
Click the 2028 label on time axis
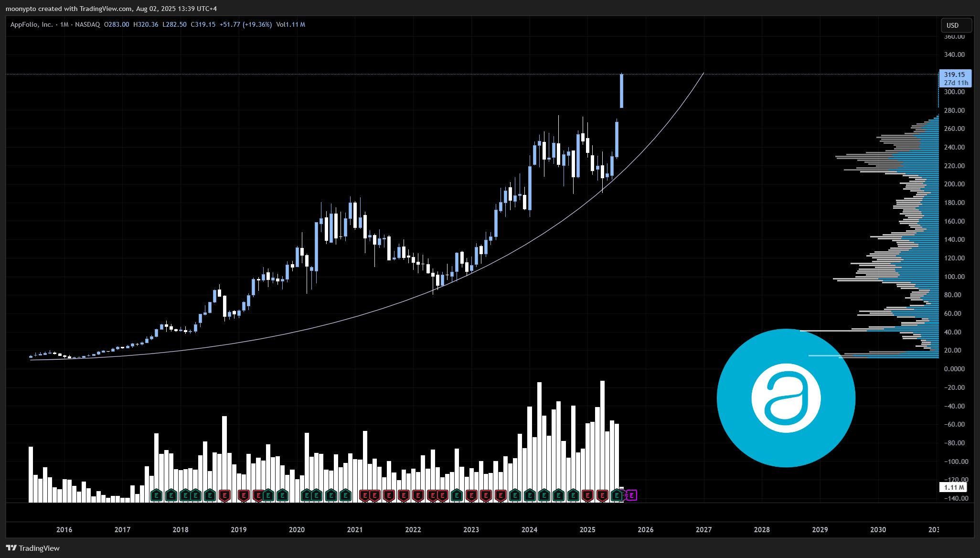762,529
